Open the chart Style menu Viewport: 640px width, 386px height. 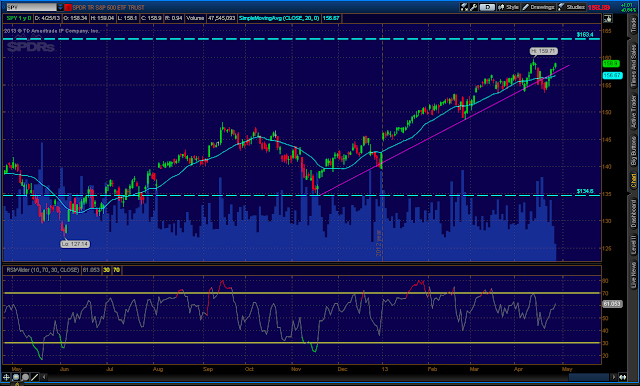(x=509, y=7)
